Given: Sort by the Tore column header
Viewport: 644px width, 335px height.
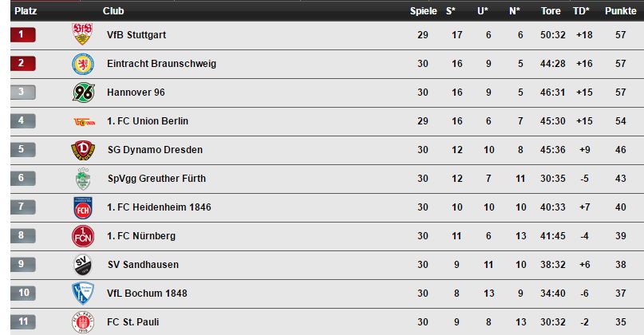Looking at the screenshot, I should tap(551, 11).
